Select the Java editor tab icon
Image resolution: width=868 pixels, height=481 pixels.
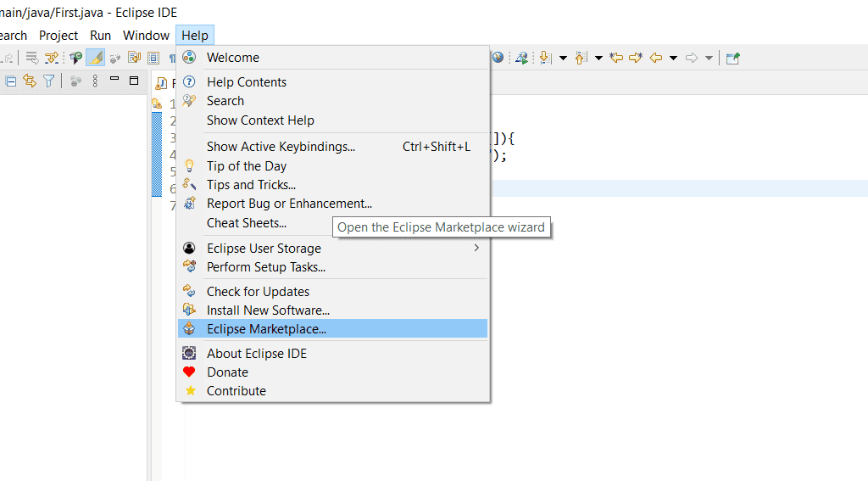161,83
